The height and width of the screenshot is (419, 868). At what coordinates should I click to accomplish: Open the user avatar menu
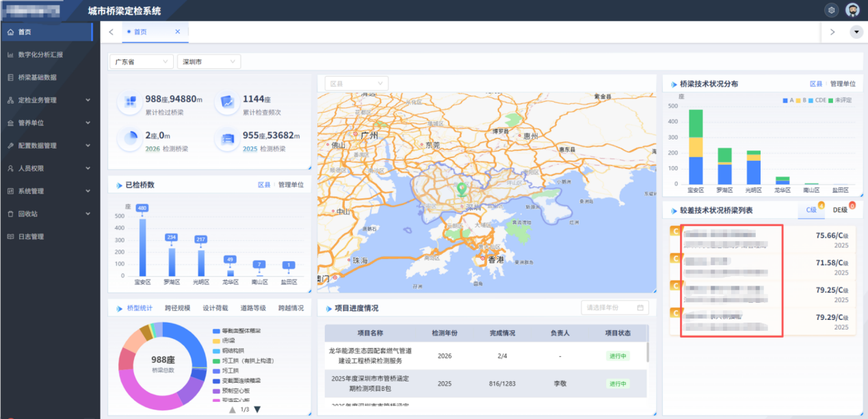852,10
